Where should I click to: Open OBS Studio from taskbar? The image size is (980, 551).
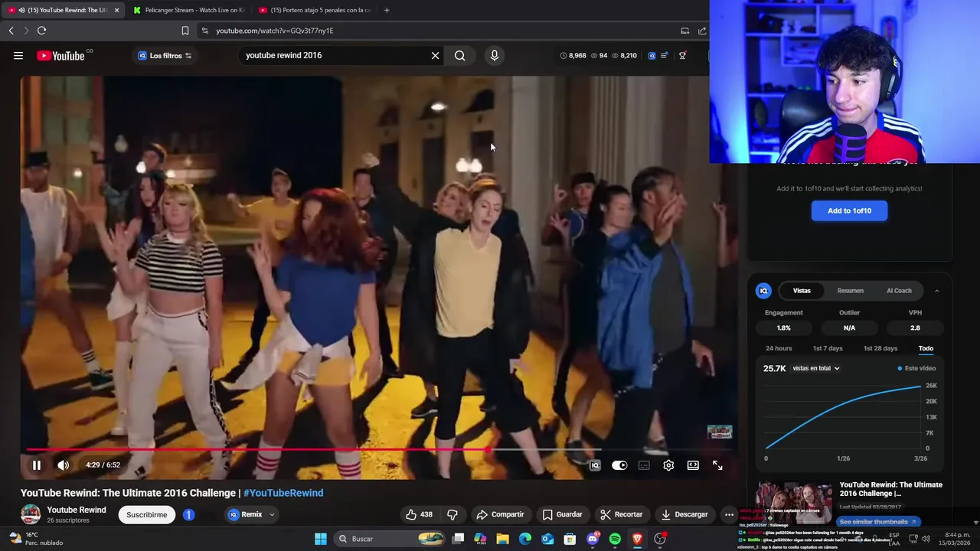[659, 539]
